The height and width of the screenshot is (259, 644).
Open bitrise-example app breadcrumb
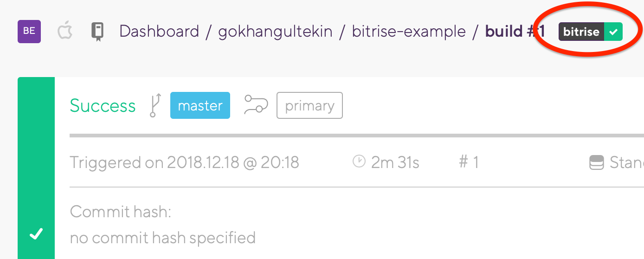click(409, 32)
